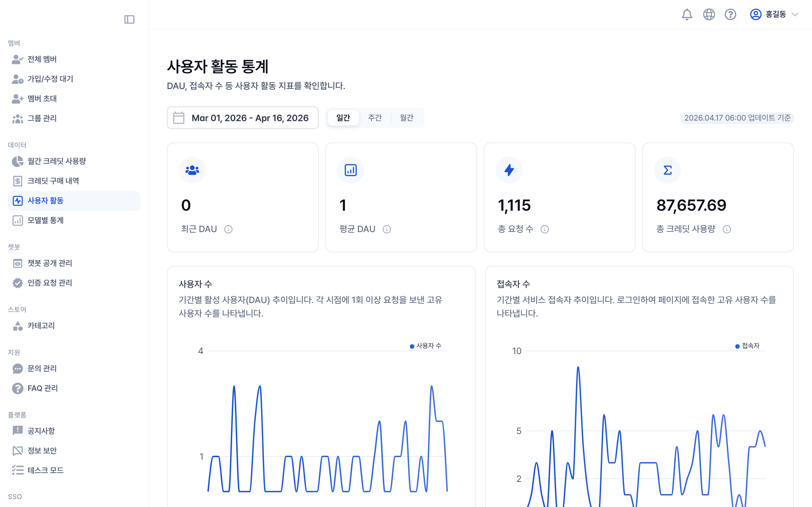
Task: Go to FAQ 관리
Action: 43,388
